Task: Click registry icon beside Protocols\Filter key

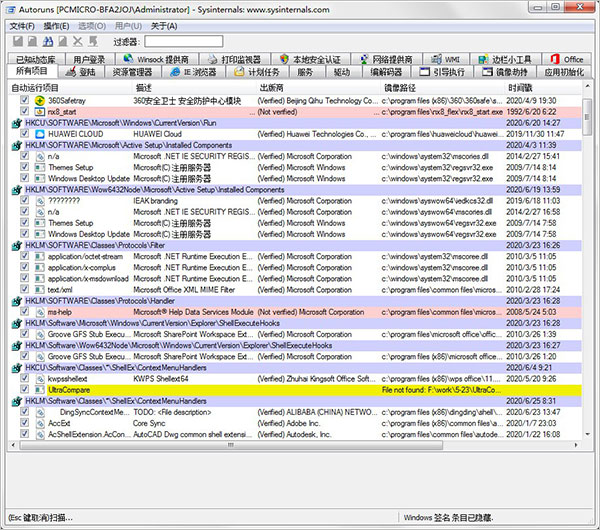Action: point(16,246)
